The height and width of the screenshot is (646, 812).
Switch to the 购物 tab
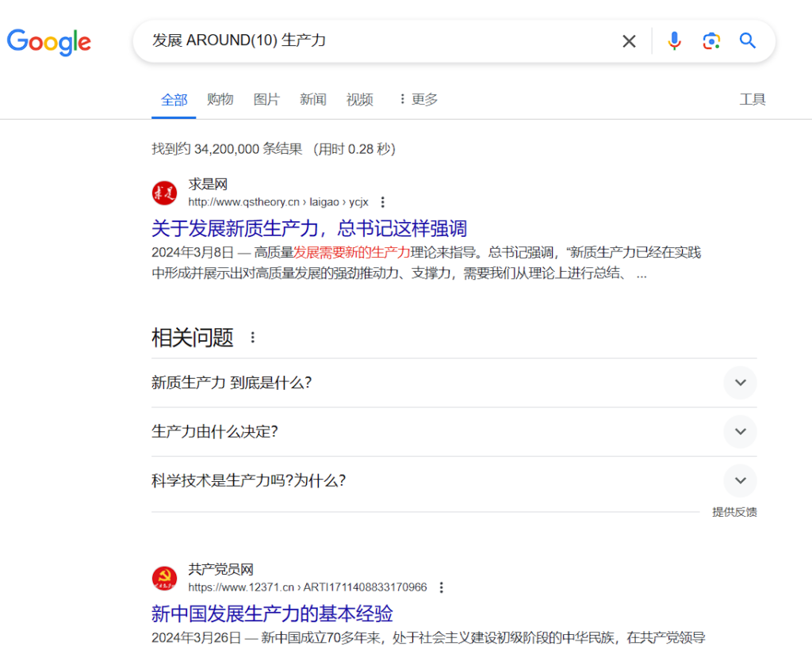point(220,99)
